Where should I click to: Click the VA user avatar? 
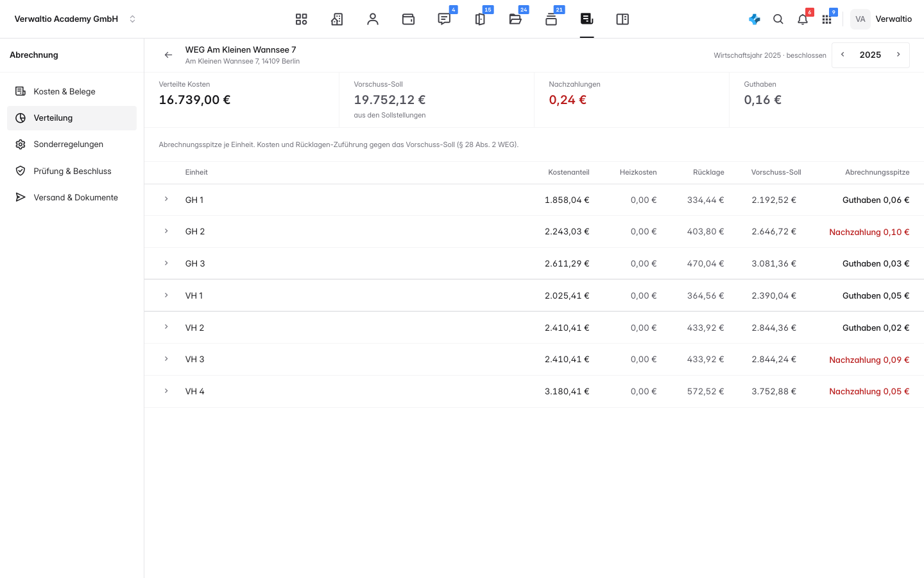click(860, 19)
